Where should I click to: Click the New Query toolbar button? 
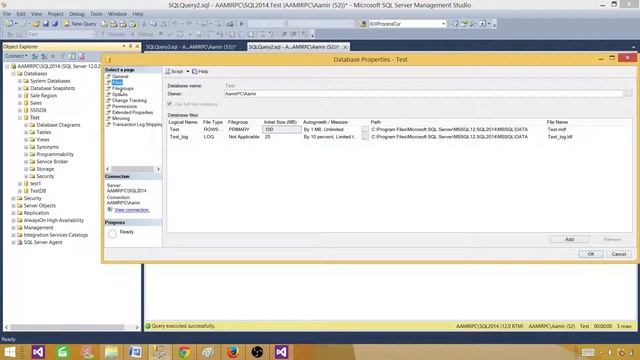80,24
